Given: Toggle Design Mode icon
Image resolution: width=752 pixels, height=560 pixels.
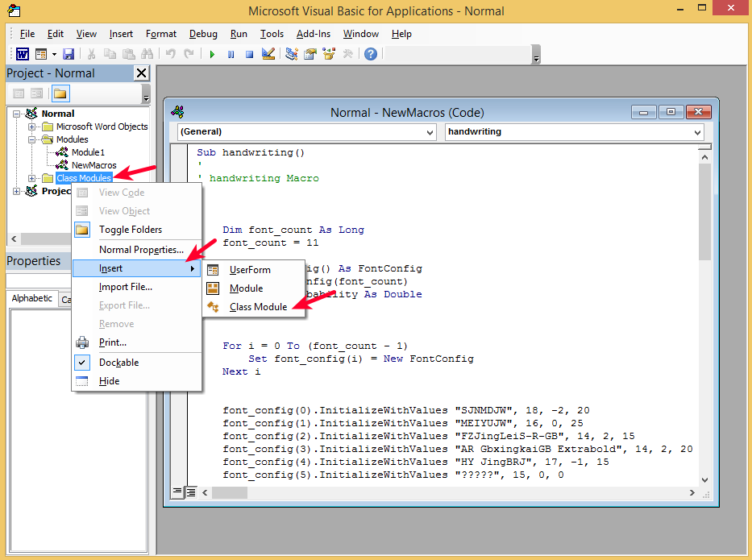Looking at the screenshot, I should 268,54.
